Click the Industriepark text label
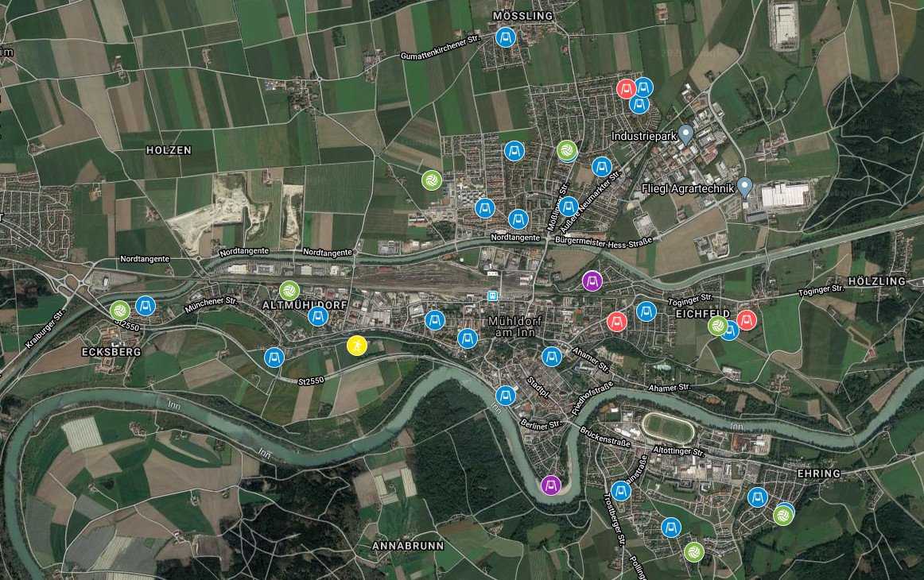 click(x=643, y=136)
